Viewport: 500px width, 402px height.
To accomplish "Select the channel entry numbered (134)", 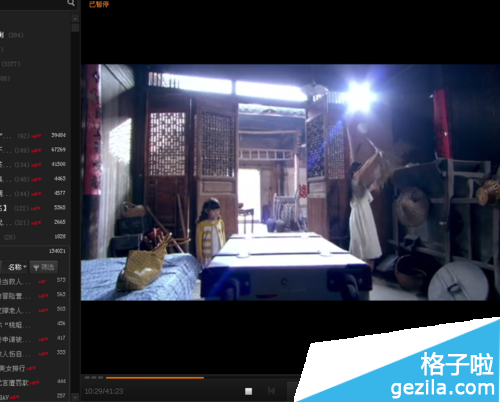I will (x=33, y=164).
